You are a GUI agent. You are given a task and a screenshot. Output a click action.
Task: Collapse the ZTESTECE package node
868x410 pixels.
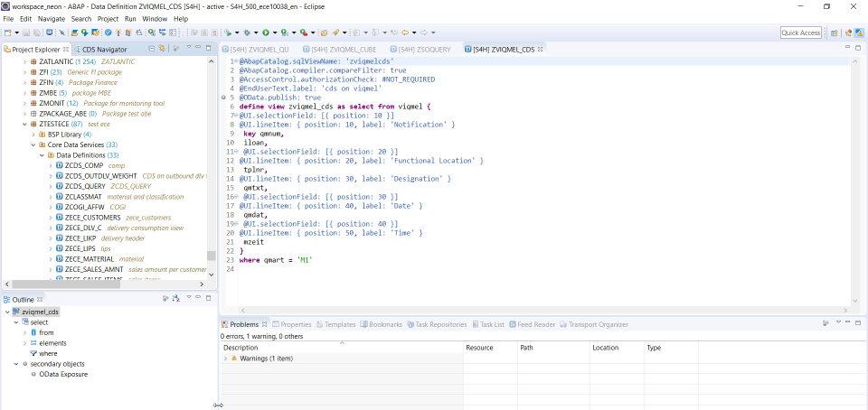tap(24, 125)
